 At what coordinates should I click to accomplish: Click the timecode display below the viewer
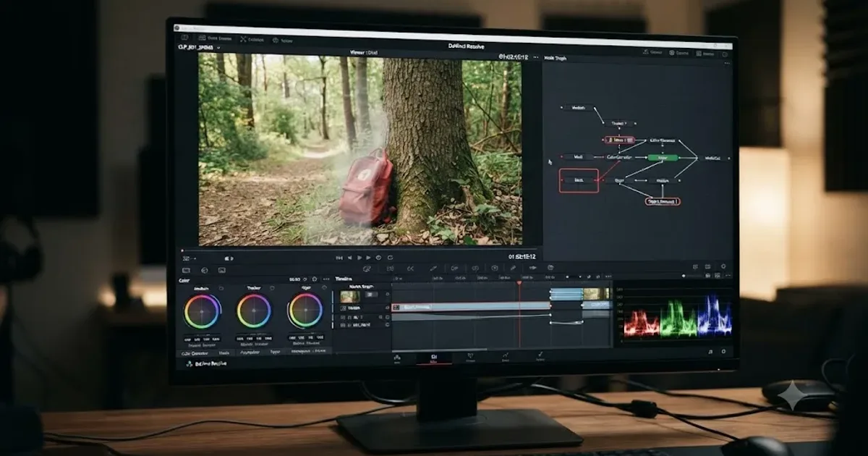tap(521, 257)
